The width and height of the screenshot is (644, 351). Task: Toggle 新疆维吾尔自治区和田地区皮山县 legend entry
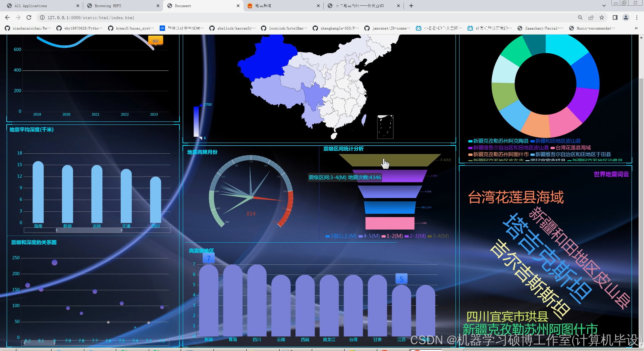pyautogui.click(x=508, y=148)
